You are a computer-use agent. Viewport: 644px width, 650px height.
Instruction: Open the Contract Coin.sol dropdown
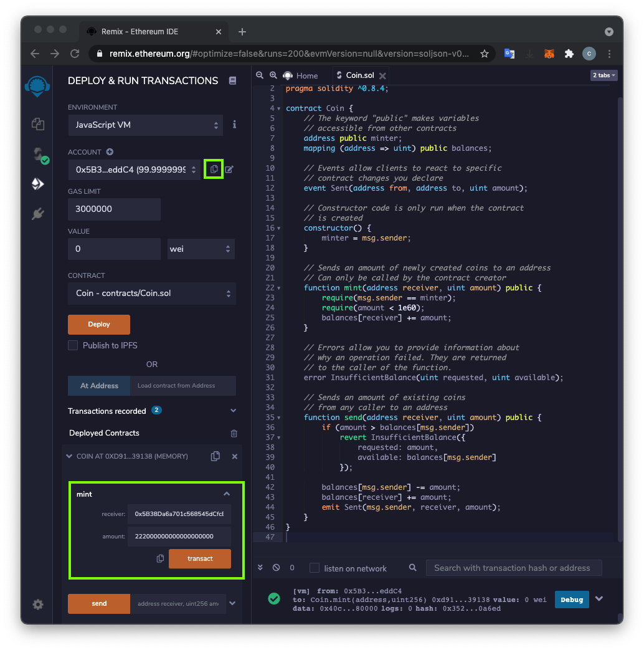click(x=152, y=294)
